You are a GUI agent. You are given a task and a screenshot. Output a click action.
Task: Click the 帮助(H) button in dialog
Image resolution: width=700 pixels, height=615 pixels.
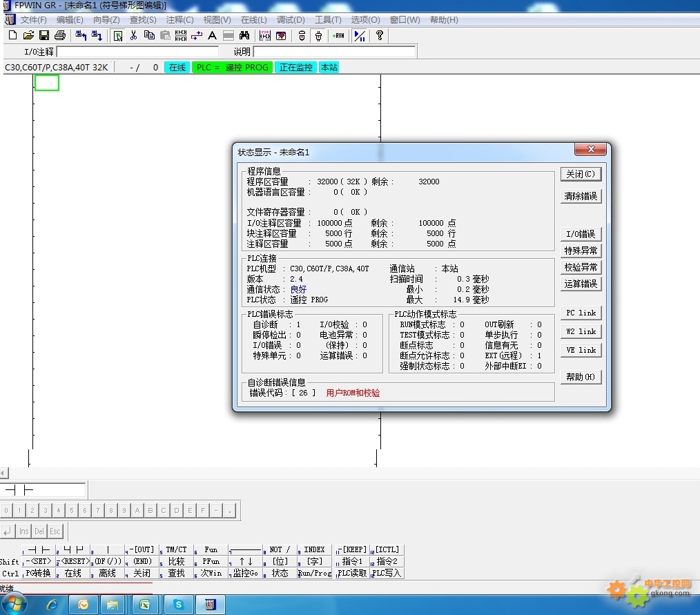click(x=581, y=377)
